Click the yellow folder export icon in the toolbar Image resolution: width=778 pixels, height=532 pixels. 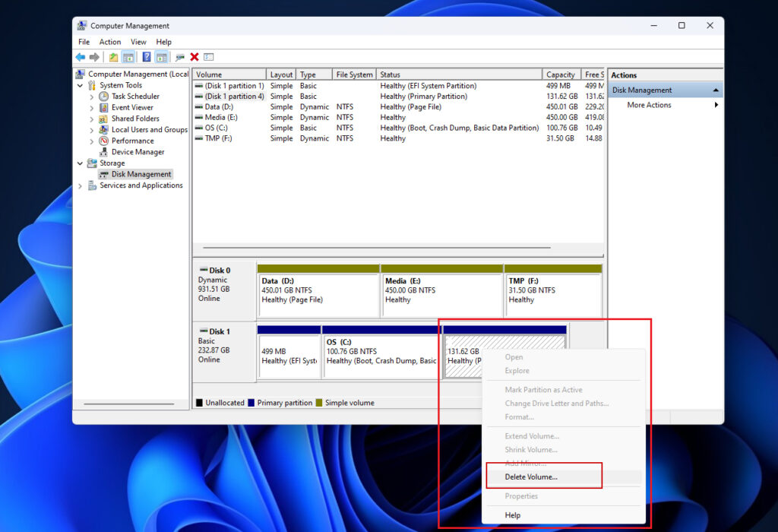[113, 57]
